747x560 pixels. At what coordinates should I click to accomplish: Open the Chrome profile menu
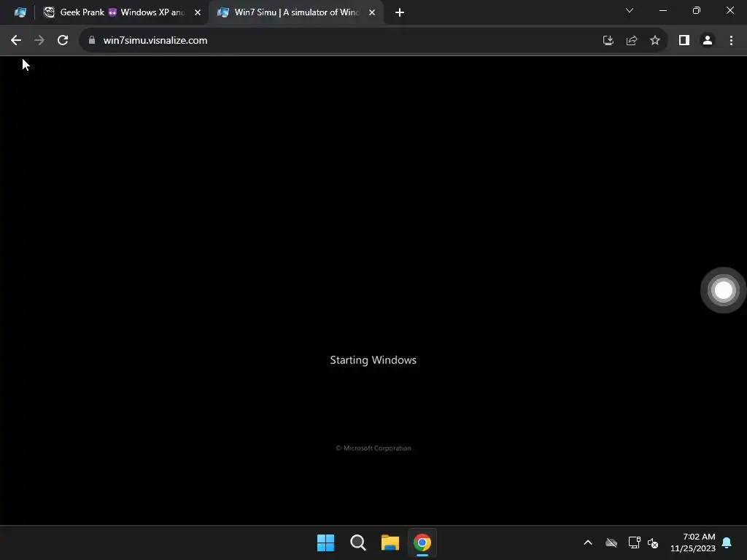(x=708, y=41)
